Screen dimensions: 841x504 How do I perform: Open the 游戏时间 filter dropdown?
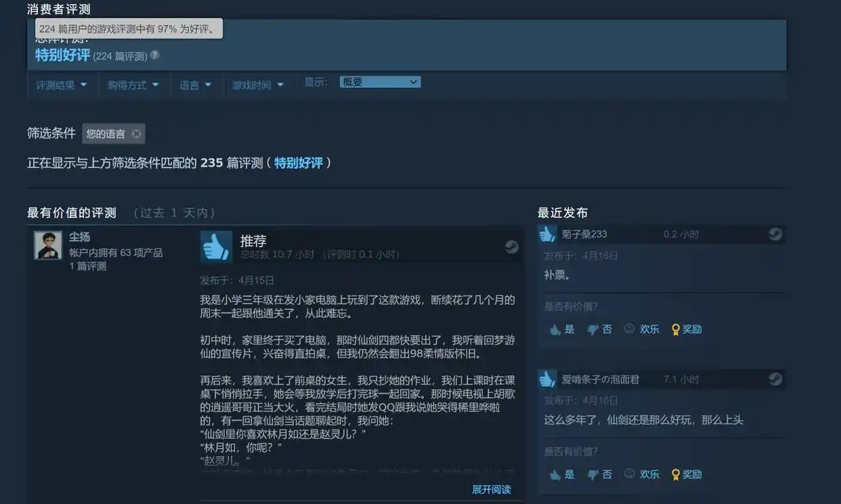click(x=258, y=85)
